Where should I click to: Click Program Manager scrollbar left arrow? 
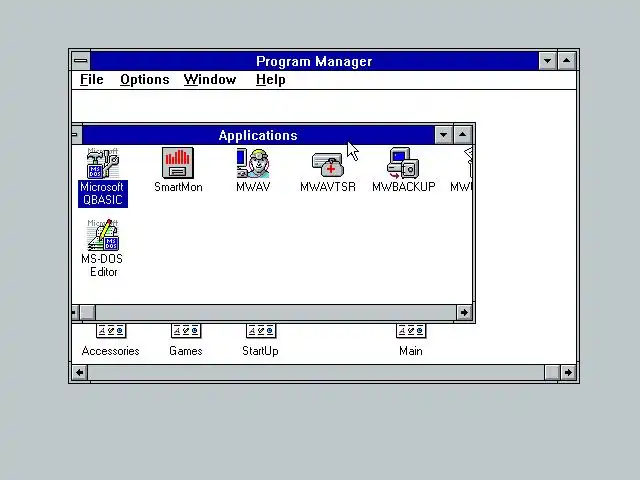point(80,372)
